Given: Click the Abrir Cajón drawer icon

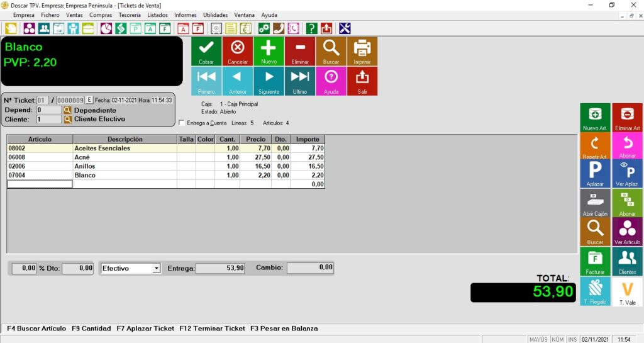Looking at the screenshot, I should click(595, 203).
